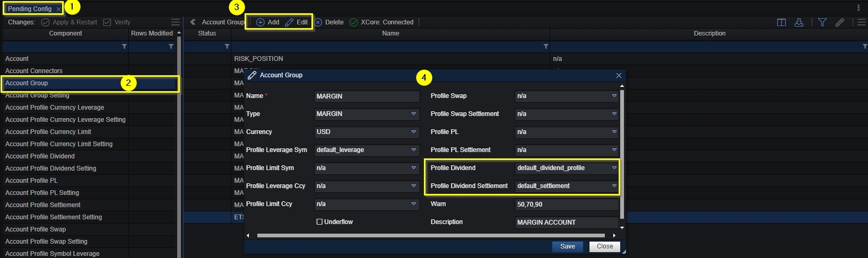Image resolution: width=868 pixels, height=258 pixels.
Task: Open the Profile Dividend Settlement dropdown
Action: point(567,186)
